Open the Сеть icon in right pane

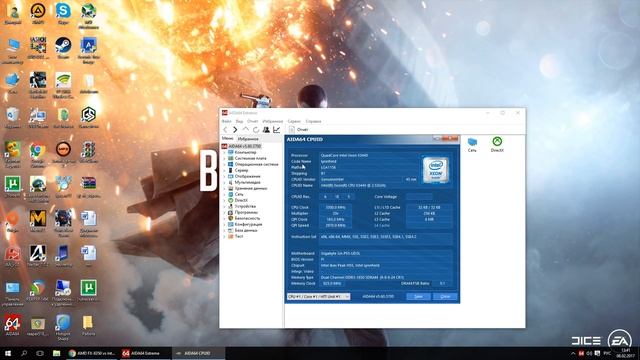click(x=472, y=145)
